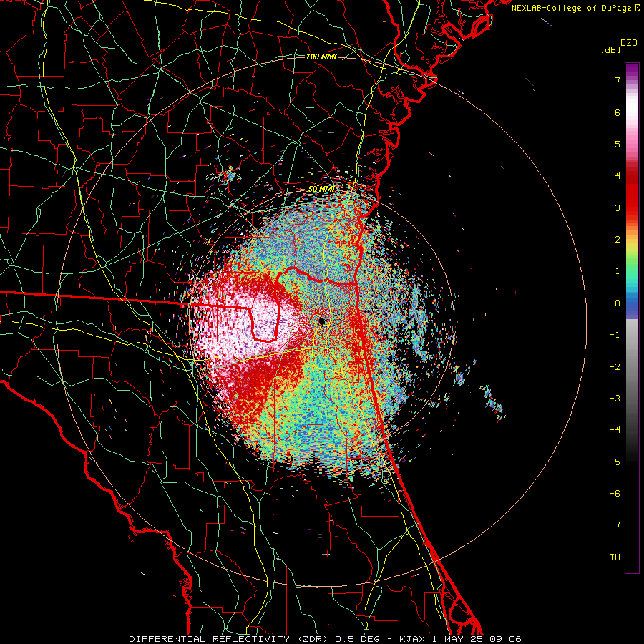Click the '50 NMI' range ring label

tap(321, 190)
